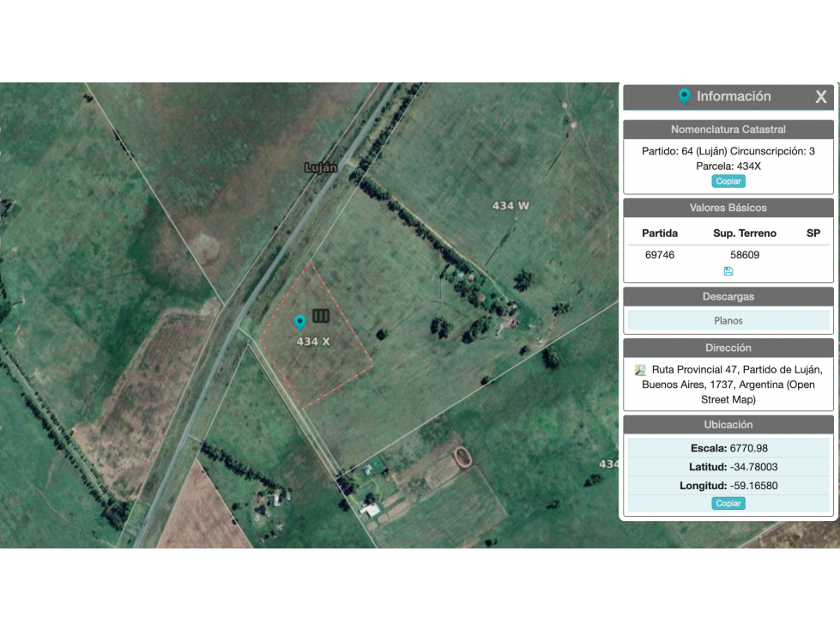Click the OpenStreetMap icon beside the address
Image resolution: width=840 pixels, height=630 pixels.
(x=639, y=370)
